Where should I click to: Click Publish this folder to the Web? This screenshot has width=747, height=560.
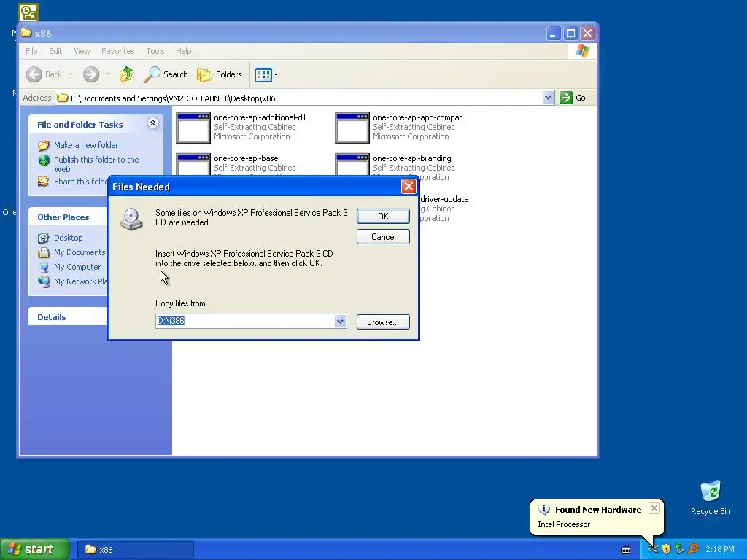96,164
